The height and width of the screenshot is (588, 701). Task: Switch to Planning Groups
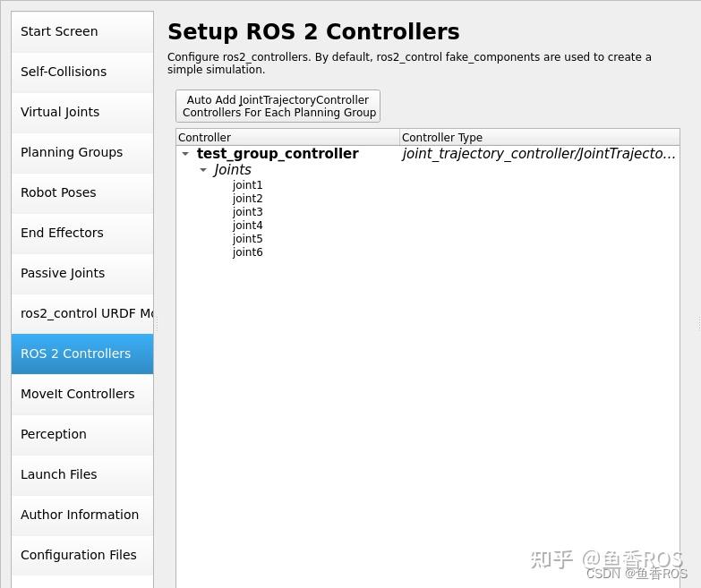pos(82,152)
